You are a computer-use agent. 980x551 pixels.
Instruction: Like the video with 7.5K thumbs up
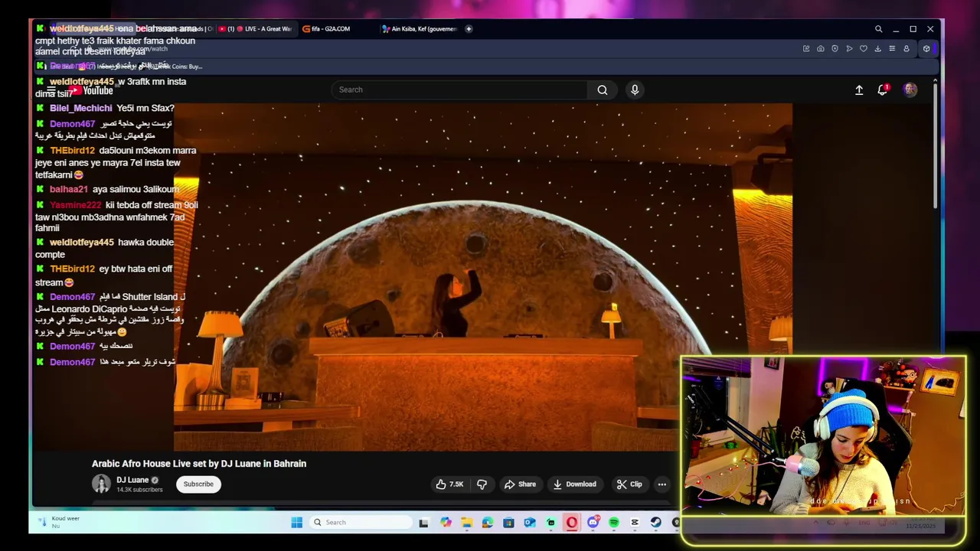449,484
